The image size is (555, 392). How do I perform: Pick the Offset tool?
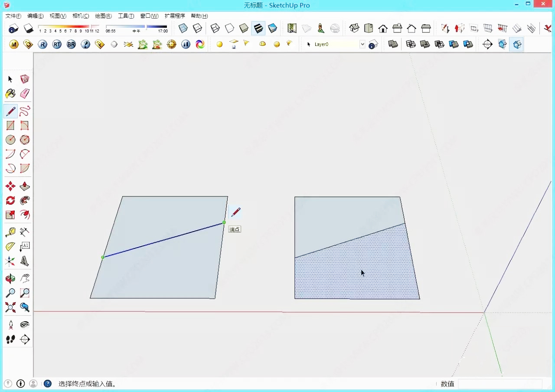click(x=25, y=215)
